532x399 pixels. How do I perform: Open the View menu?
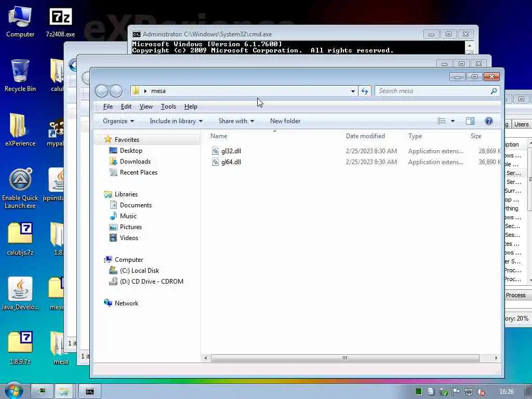pos(146,107)
